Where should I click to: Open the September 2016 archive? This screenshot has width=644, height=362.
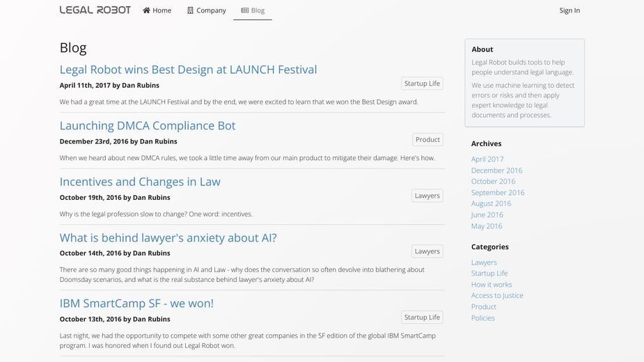pos(498,192)
